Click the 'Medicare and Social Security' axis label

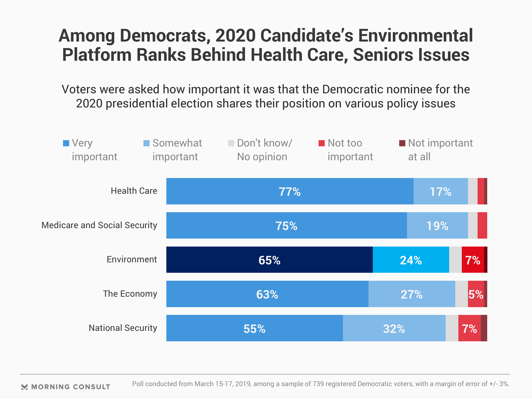pyautogui.click(x=99, y=225)
